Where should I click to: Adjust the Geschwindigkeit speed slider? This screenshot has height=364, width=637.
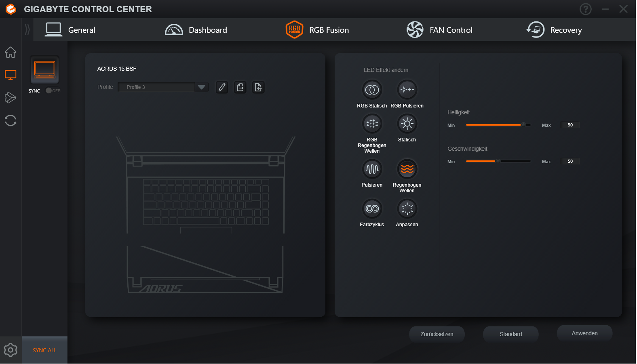tap(498, 161)
